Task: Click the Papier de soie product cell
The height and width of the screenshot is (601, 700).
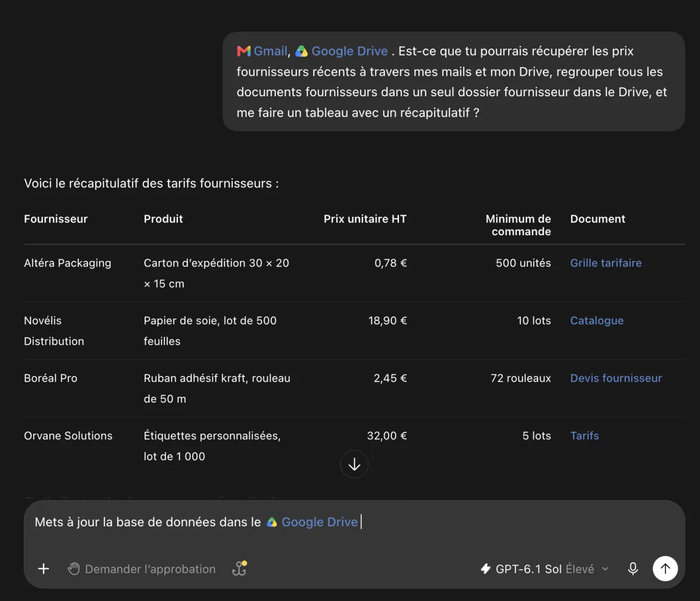Action: point(210,331)
